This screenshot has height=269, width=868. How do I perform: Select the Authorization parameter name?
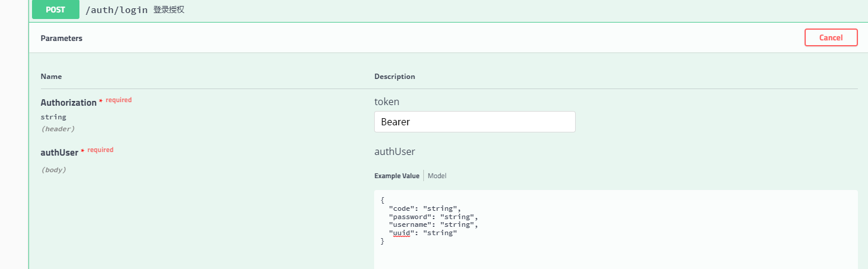(x=68, y=103)
